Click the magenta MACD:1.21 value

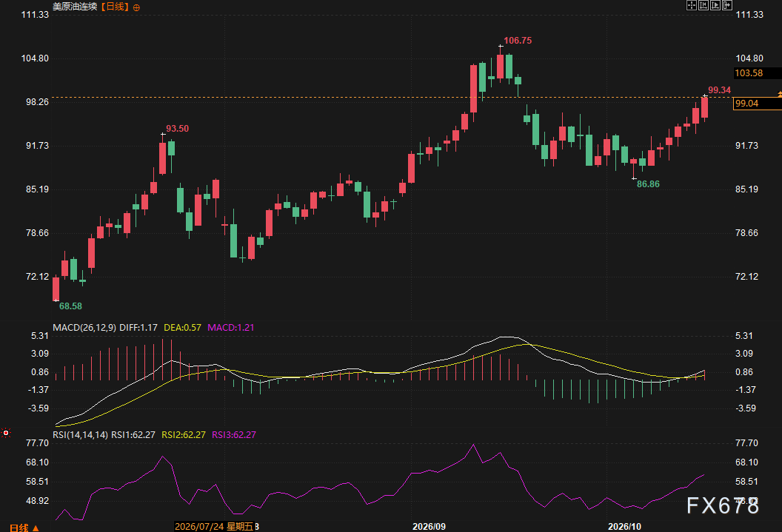(x=231, y=328)
